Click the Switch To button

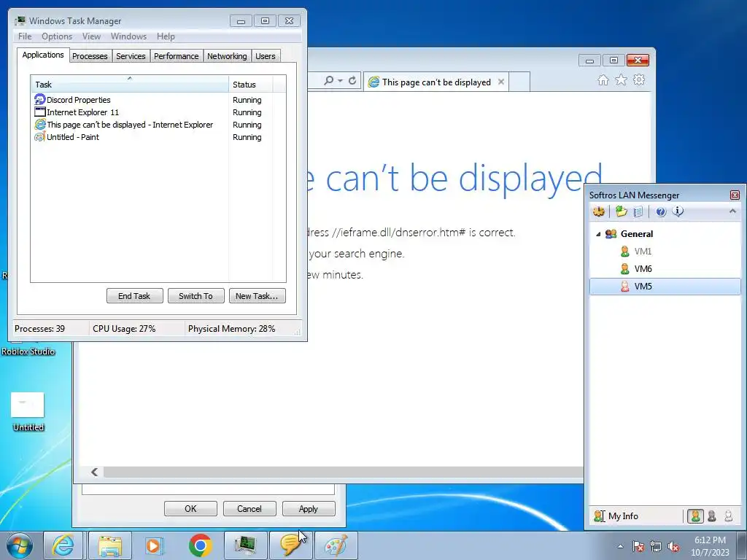(196, 296)
